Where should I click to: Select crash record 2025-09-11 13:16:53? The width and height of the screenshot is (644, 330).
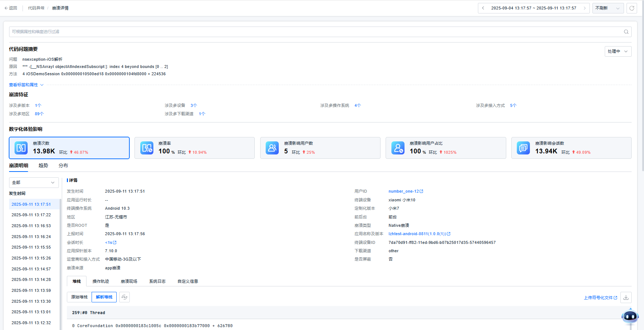31,226
